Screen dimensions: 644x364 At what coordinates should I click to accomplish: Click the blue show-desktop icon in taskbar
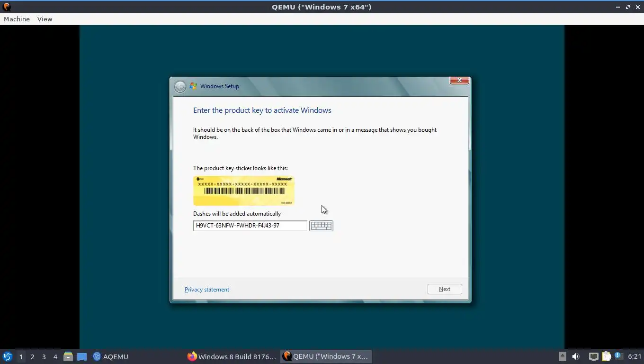(x=82, y=357)
